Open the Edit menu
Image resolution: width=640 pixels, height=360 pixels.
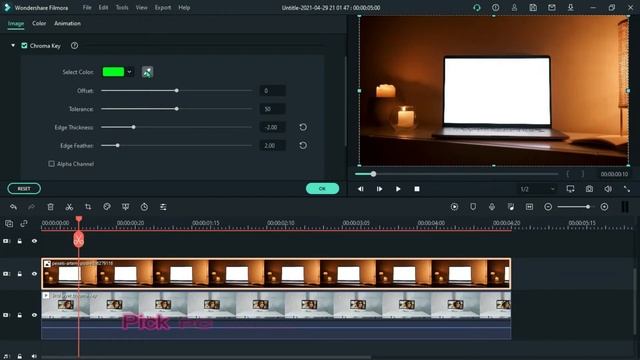click(103, 7)
